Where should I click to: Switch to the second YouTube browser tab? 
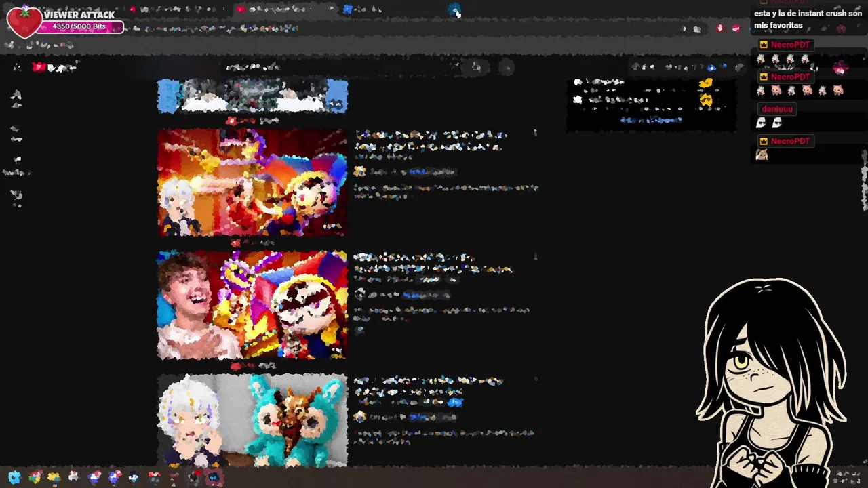(x=285, y=9)
